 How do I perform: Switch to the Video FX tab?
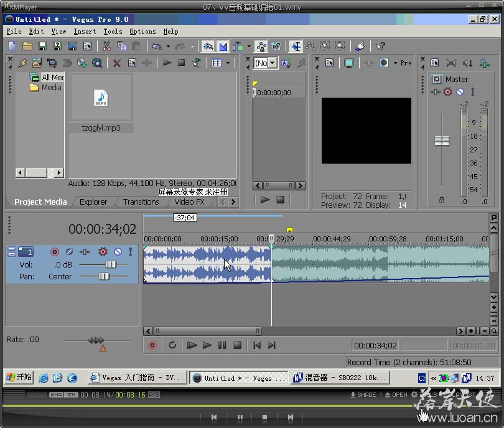pos(189,202)
